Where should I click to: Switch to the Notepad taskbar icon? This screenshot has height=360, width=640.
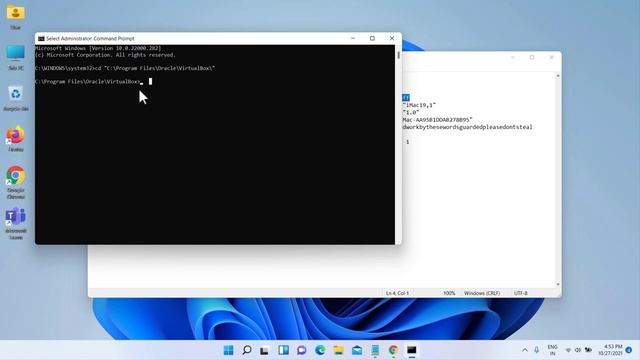tap(375, 350)
